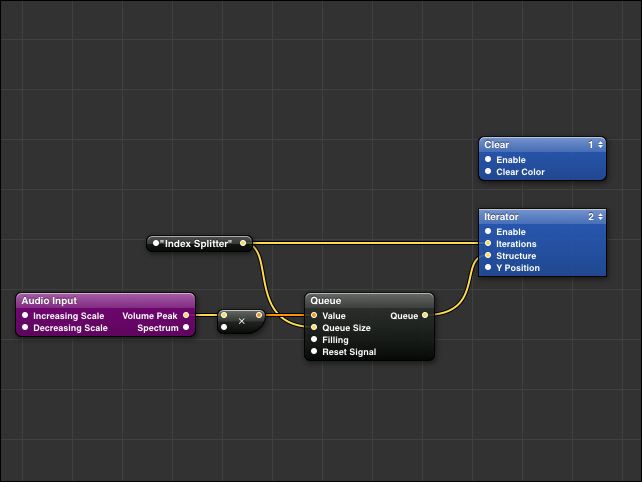Click the Increasing Scale input port
Viewport: 642px width, 482px height.
[26, 316]
